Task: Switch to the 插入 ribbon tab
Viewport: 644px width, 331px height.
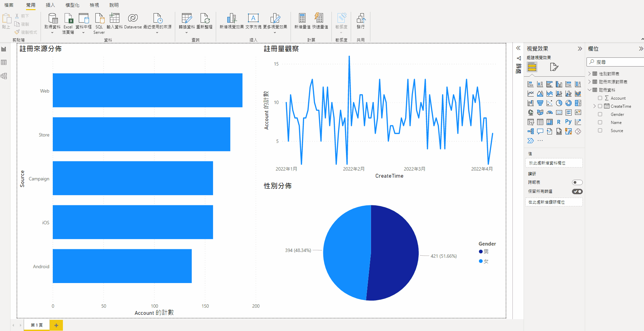Action: (x=50, y=5)
